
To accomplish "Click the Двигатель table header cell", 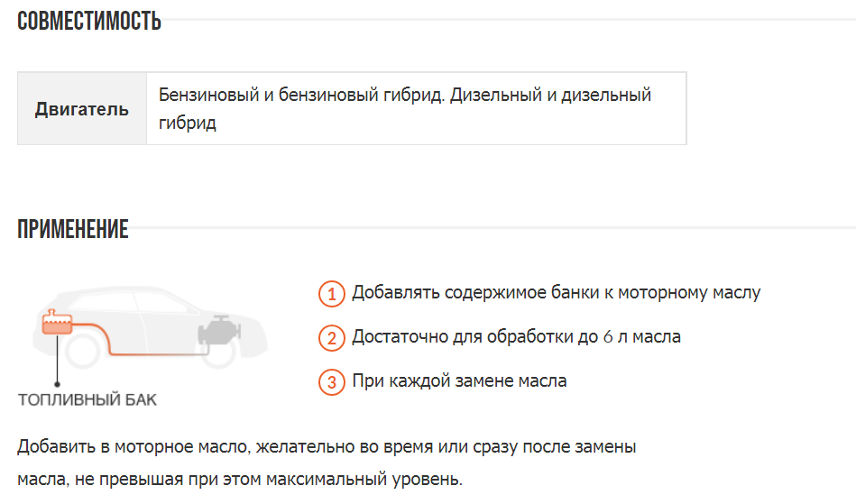I will (82, 109).
